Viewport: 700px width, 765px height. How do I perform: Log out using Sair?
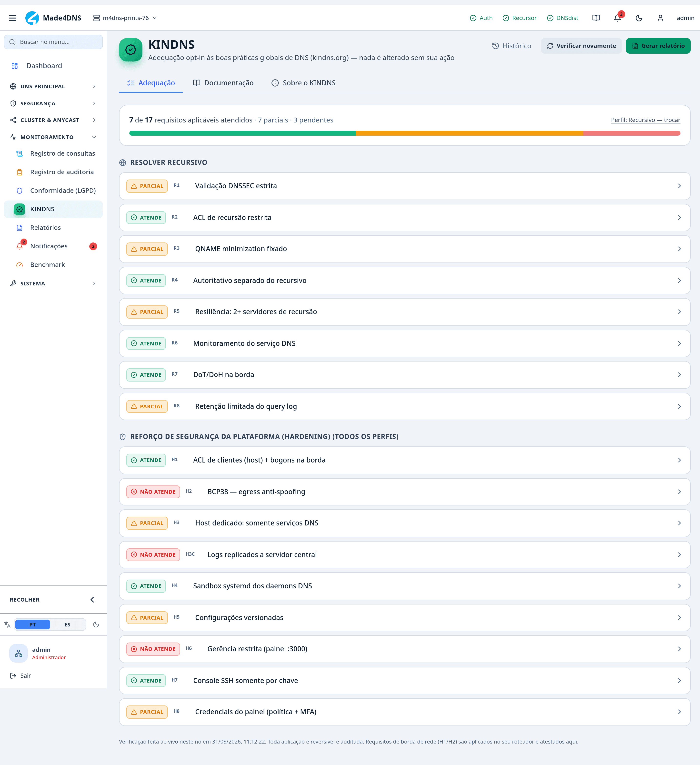click(20, 675)
